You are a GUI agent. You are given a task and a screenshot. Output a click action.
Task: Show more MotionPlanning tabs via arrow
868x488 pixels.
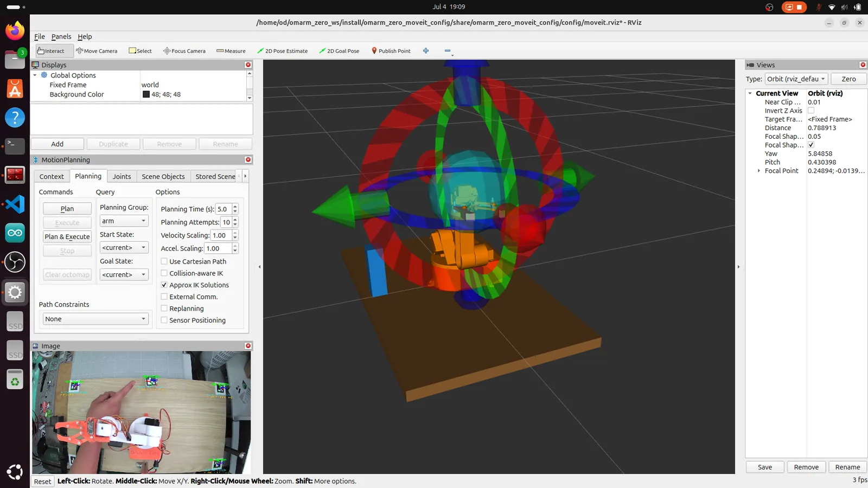click(245, 176)
